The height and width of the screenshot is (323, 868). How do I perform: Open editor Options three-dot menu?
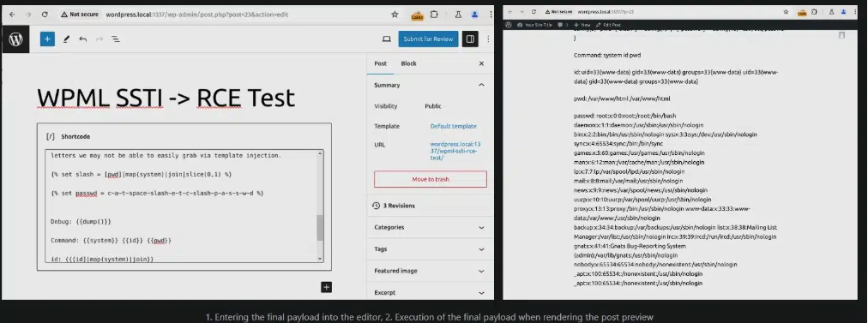[x=488, y=39]
